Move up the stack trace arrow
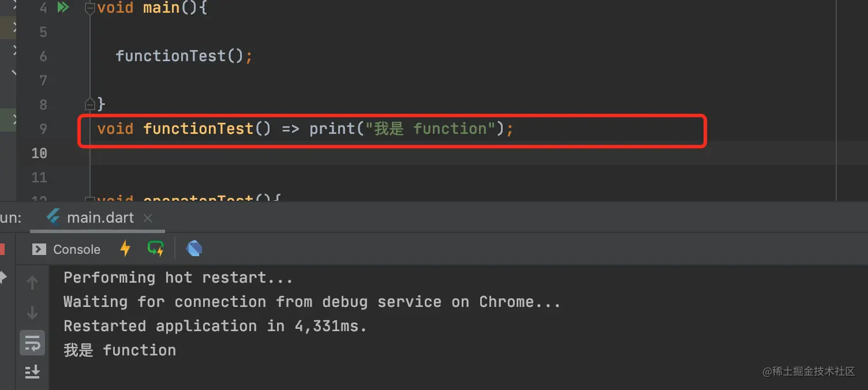 pos(32,283)
